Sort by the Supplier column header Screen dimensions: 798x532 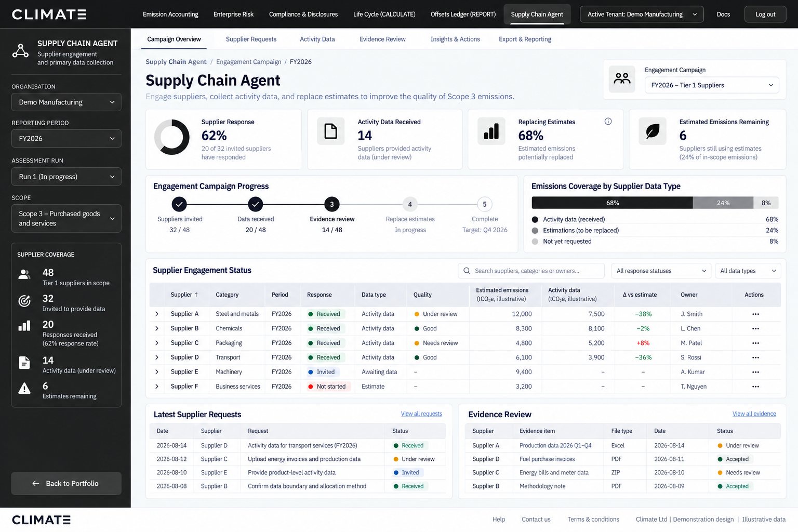[184, 295]
